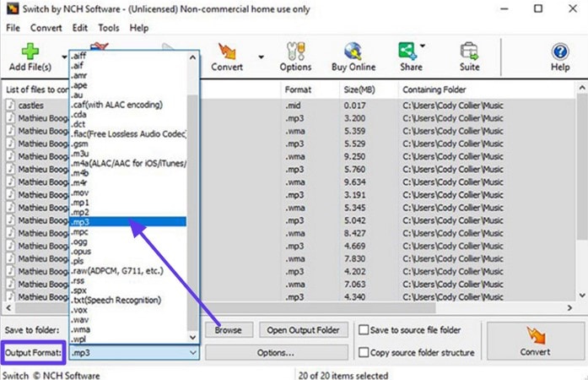Click the large Convert button at bottom right
This screenshot has width=588, height=380.
[536, 341]
